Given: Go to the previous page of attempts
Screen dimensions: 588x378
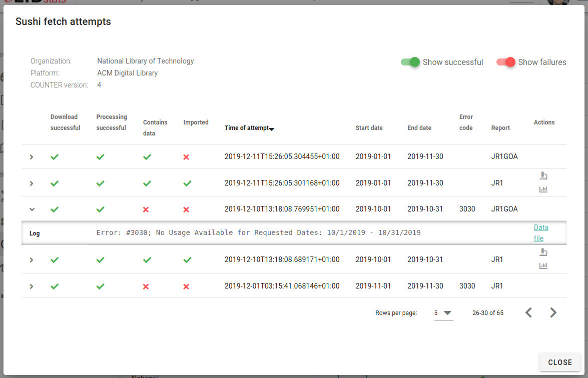Looking at the screenshot, I should 529,312.
